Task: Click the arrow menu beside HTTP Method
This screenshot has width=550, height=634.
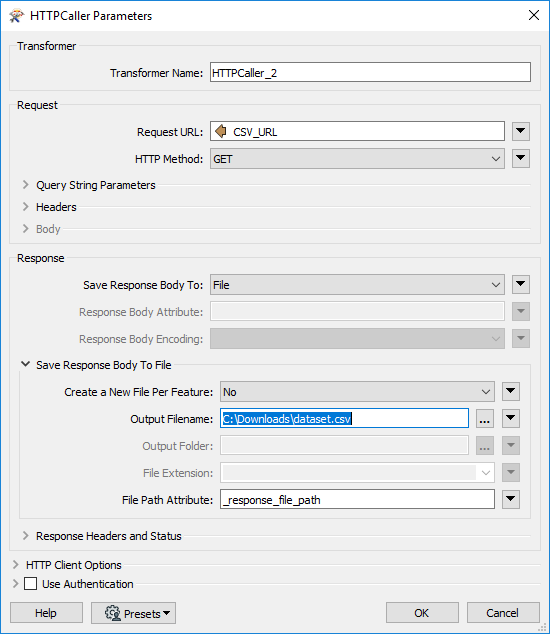Action: 520,158
